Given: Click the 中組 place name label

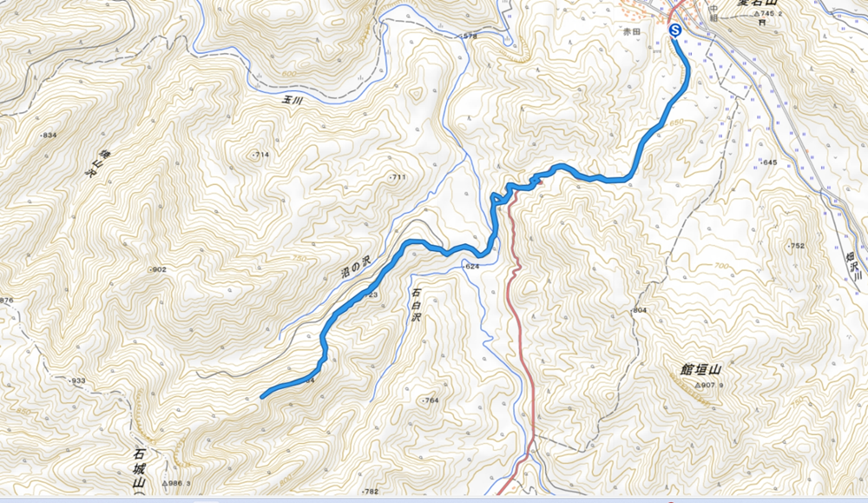Looking at the screenshot, I should coord(714,13).
